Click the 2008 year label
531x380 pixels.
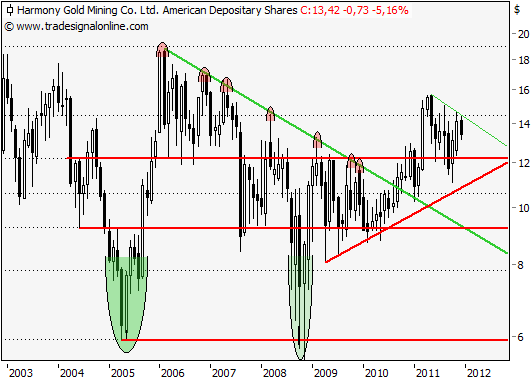point(275,373)
